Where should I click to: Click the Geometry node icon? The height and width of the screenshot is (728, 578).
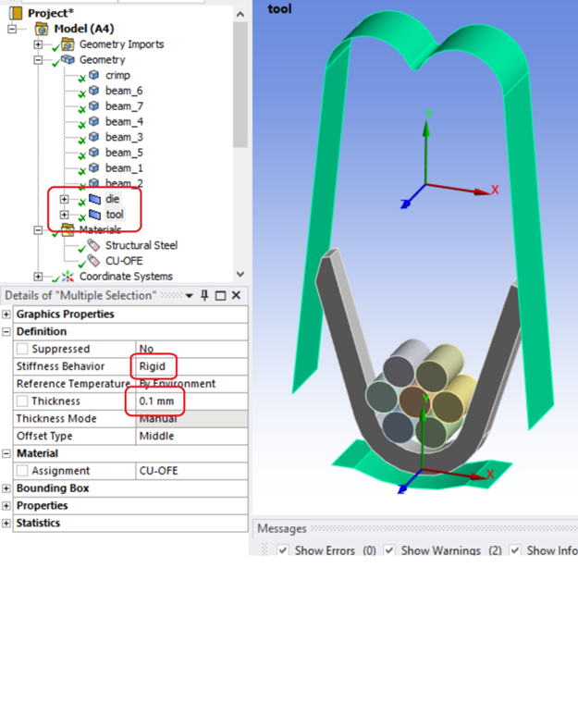click(68, 59)
